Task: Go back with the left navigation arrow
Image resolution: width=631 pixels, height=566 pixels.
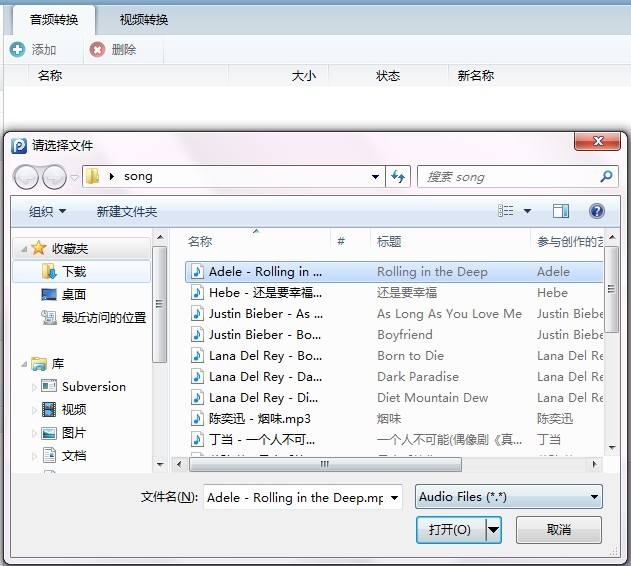Action: click(26, 177)
